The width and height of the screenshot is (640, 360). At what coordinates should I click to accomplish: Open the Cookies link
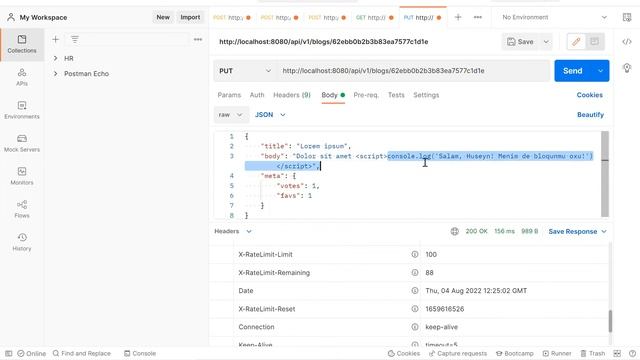click(x=589, y=95)
